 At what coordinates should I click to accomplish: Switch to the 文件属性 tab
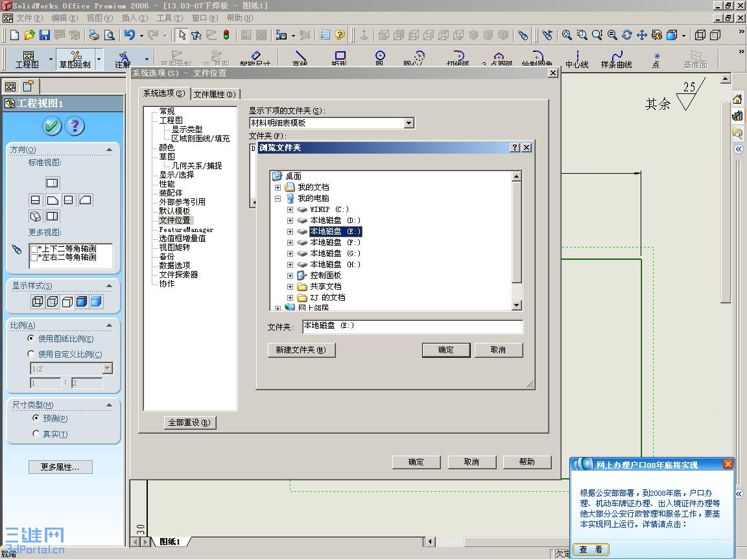[215, 94]
